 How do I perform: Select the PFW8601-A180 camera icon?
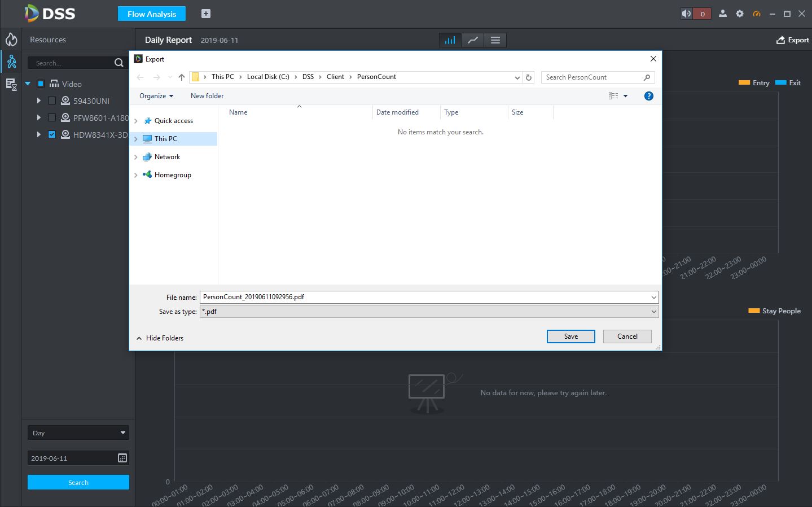(x=65, y=117)
